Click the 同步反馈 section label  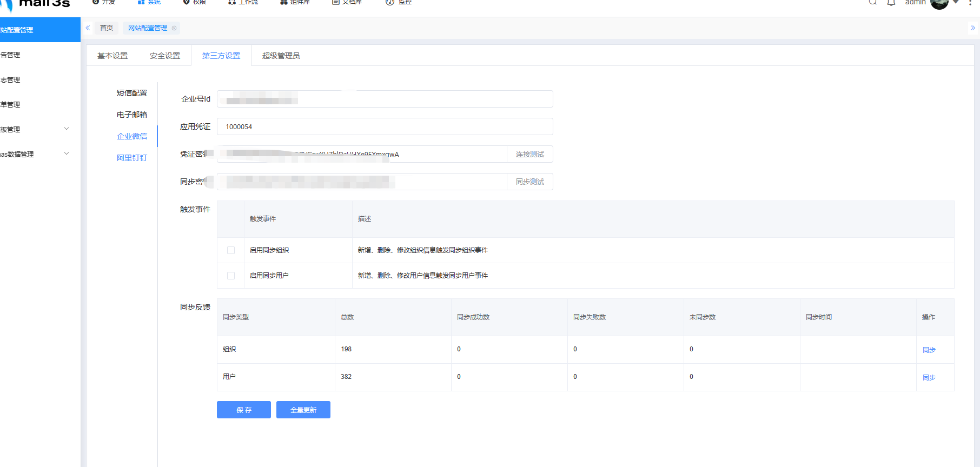(195, 307)
